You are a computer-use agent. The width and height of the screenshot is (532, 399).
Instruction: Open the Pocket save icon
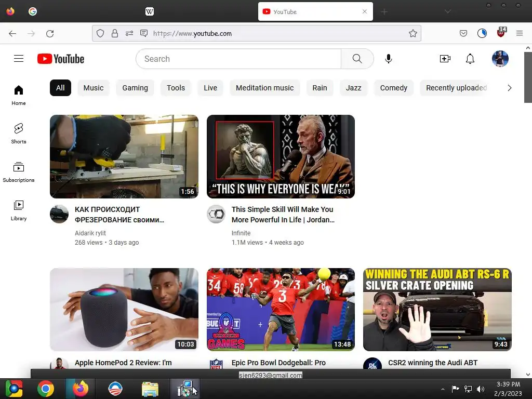pyautogui.click(x=463, y=33)
